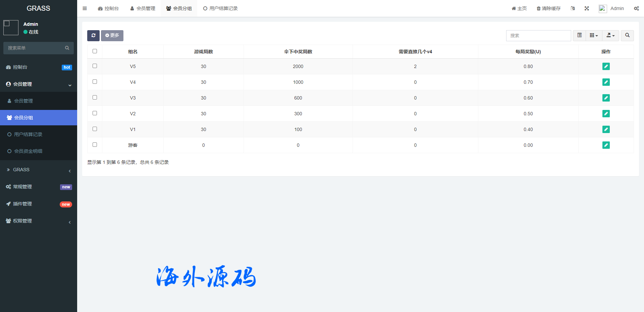Select the checkbox for row V4

[95, 82]
